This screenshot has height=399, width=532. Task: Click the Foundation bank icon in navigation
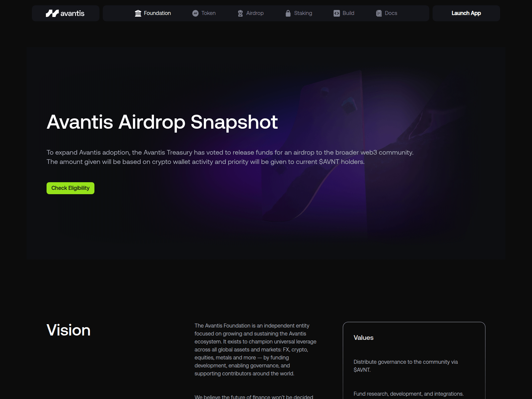pos(138,13)
